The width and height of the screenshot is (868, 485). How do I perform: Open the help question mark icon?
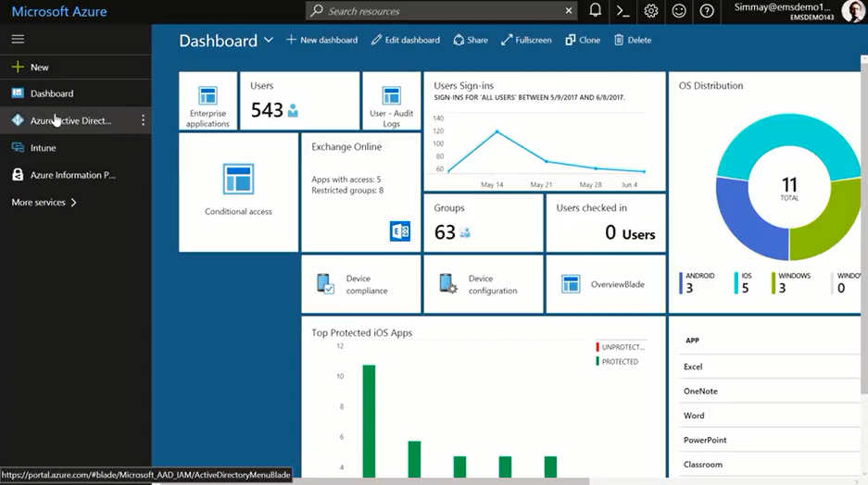[707, 10]
